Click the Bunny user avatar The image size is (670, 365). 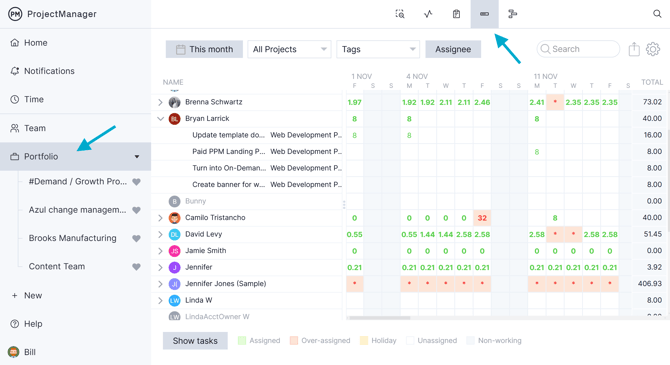point(174,201)
